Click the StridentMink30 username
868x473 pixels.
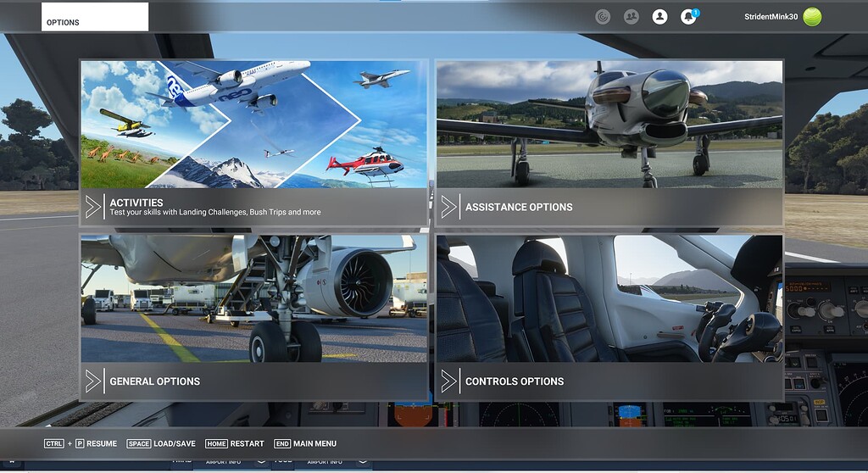(771, 17)
